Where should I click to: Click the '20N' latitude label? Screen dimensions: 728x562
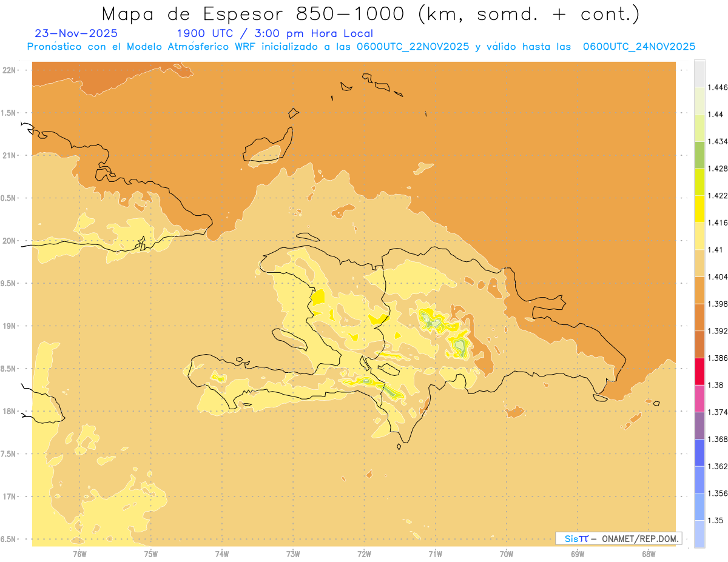click(x=9, y=241)
